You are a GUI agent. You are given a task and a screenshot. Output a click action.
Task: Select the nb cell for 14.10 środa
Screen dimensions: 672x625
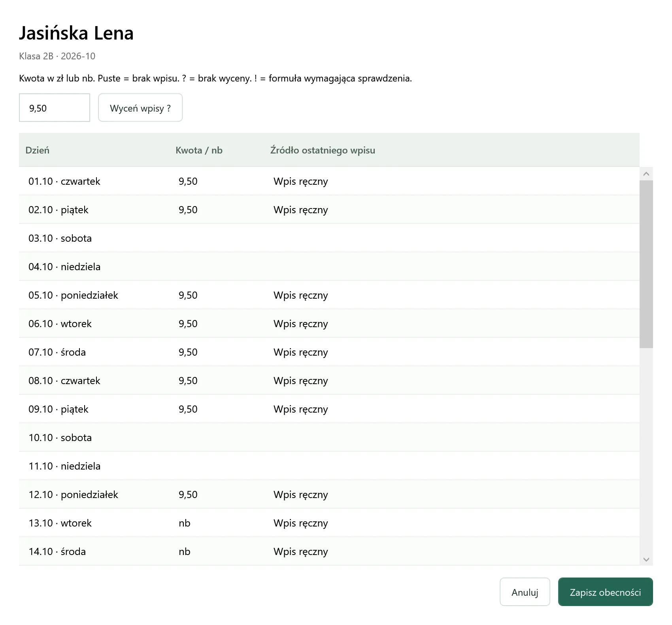(x=217, y=551)
